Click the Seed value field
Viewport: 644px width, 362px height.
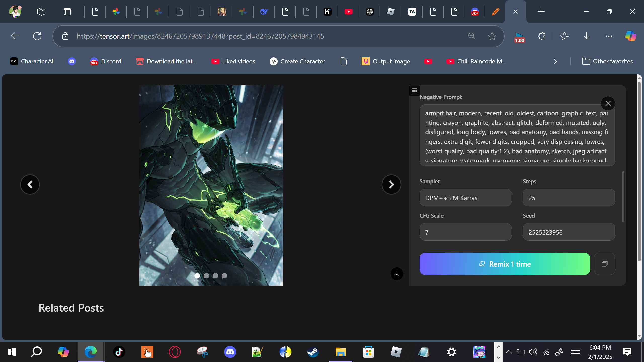point(569,232)
